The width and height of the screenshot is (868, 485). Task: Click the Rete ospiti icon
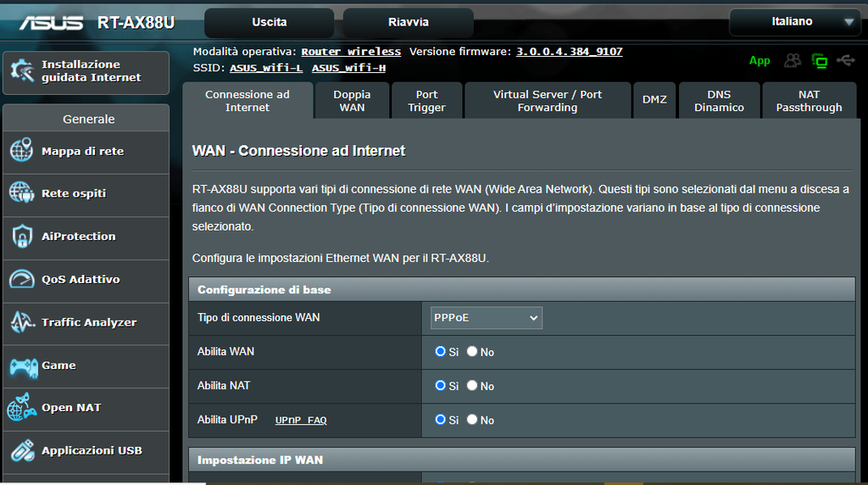(21, 192)
